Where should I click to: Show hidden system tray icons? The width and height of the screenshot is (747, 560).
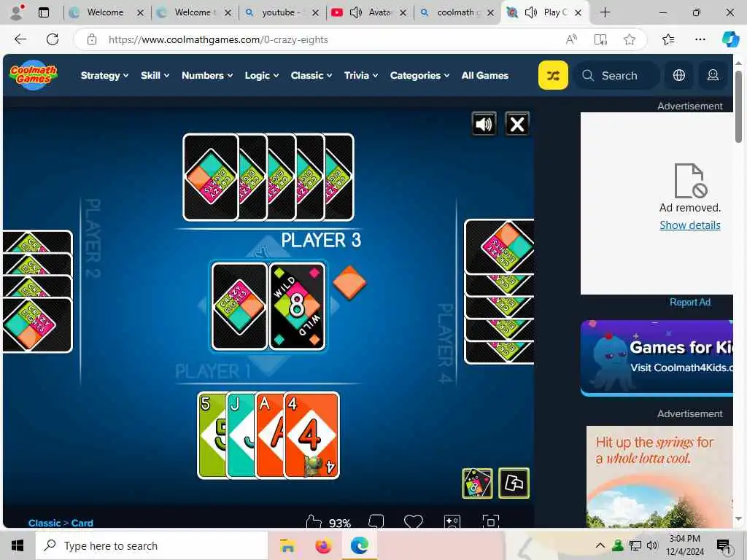pyautogui.click(x=600, y=545)
